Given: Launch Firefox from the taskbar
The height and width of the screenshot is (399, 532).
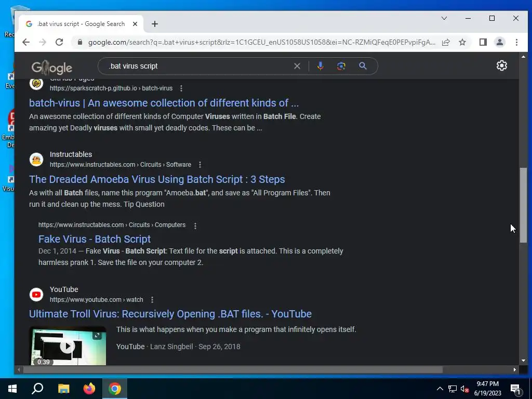Looking at the screenshot, I should pyautogui.click(x=89, y=389).
